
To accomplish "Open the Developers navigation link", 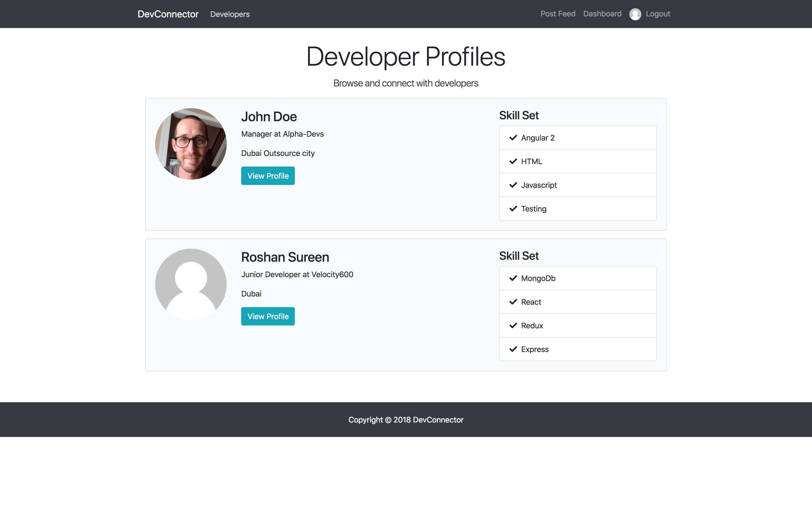I will click(230, 14).
